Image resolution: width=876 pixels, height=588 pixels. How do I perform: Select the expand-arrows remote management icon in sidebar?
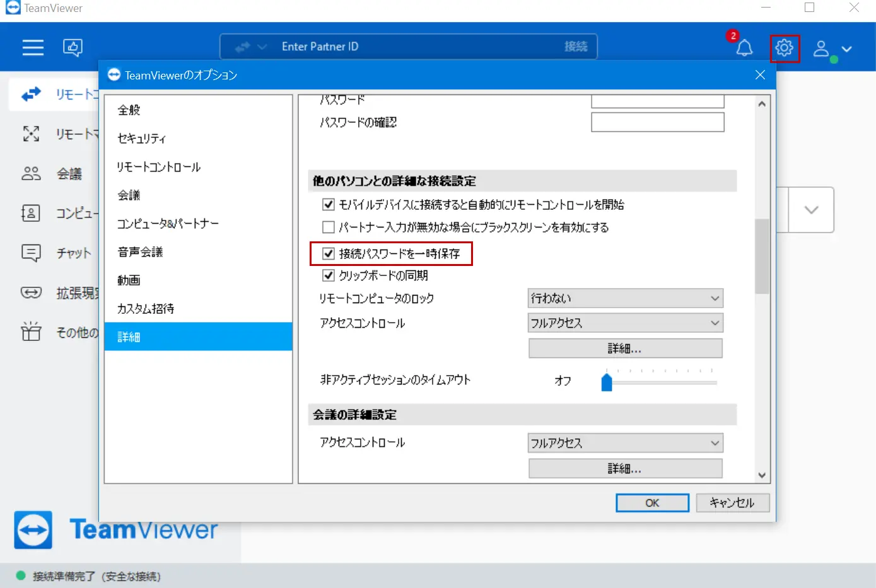pyautogui.click(x=31, y=134)
